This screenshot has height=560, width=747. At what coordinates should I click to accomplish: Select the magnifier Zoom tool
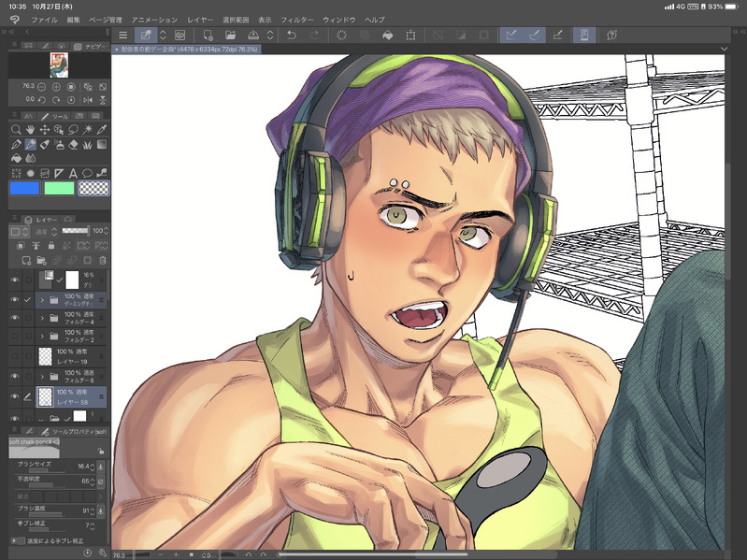[x=16, y=130]
